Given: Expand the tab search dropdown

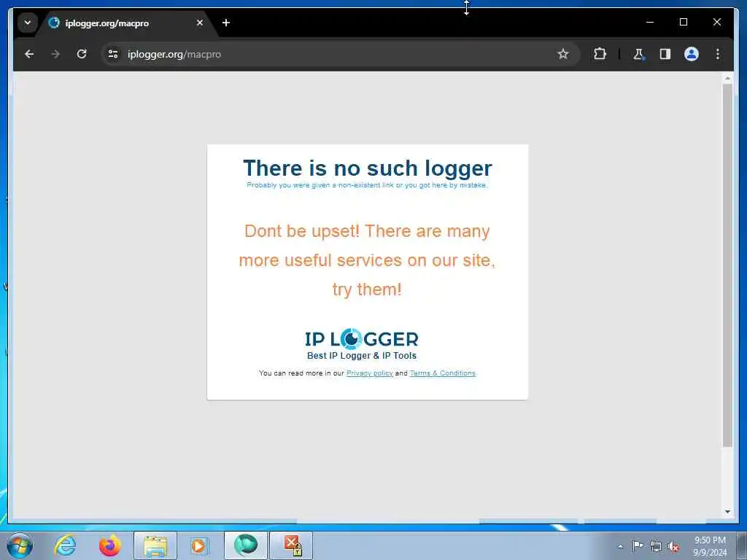Looking at the screenshot, I should pyautogui.click(x=28, y=23).
